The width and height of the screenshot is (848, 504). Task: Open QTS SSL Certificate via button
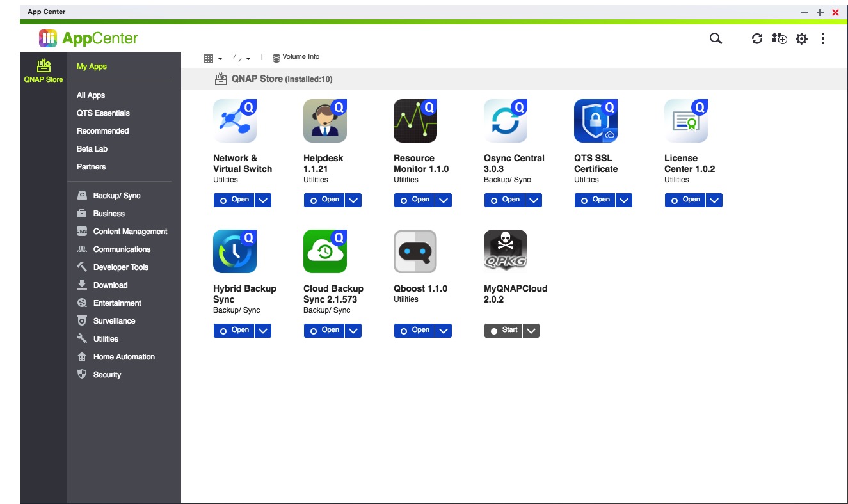[595, 200]
